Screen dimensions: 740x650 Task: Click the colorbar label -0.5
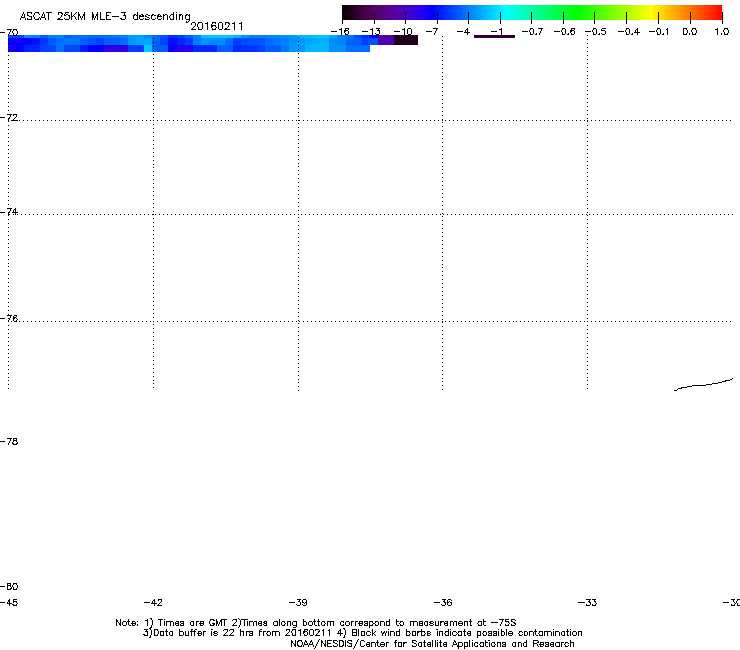point(596,32)
